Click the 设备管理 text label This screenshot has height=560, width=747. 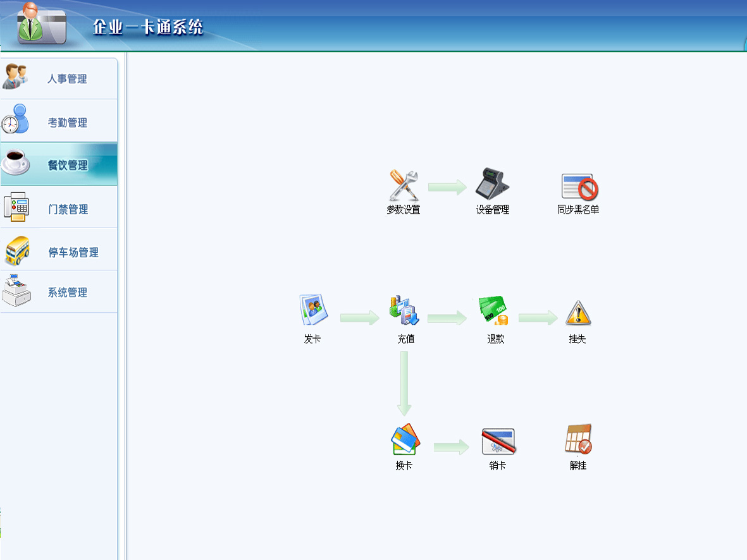point(492,210)
